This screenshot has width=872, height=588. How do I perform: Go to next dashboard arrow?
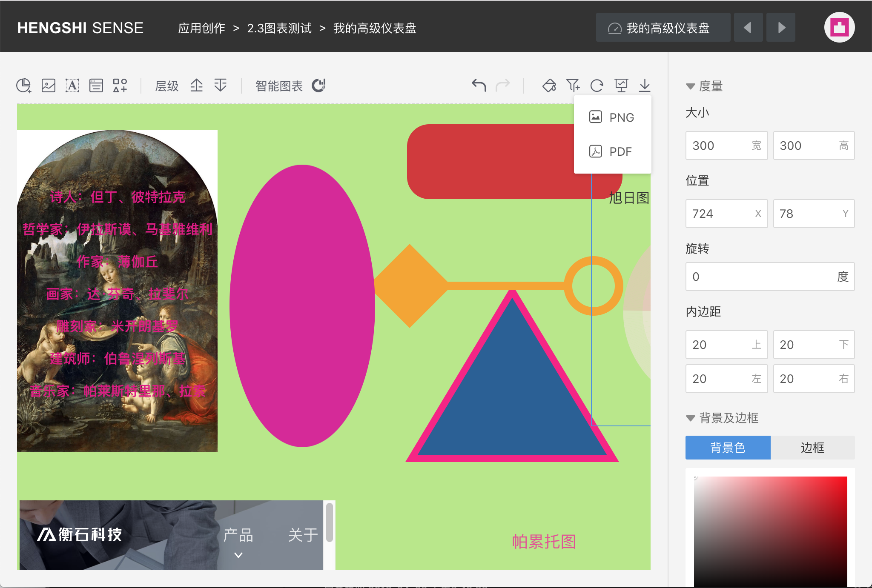(781, 28)
